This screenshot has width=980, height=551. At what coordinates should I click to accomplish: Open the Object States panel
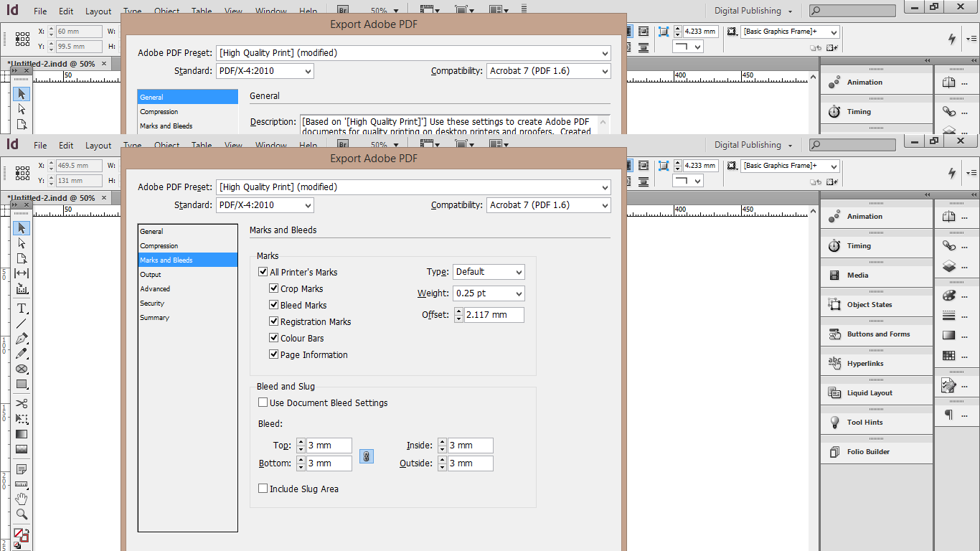877,305
